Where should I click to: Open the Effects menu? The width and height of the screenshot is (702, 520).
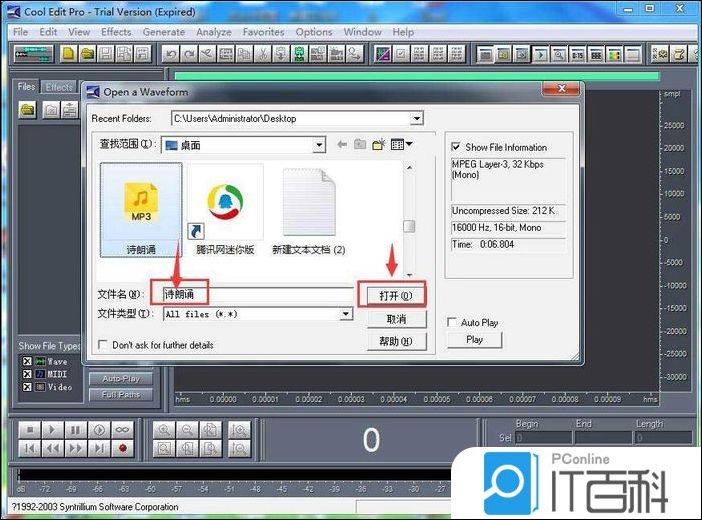pos(116,32)
